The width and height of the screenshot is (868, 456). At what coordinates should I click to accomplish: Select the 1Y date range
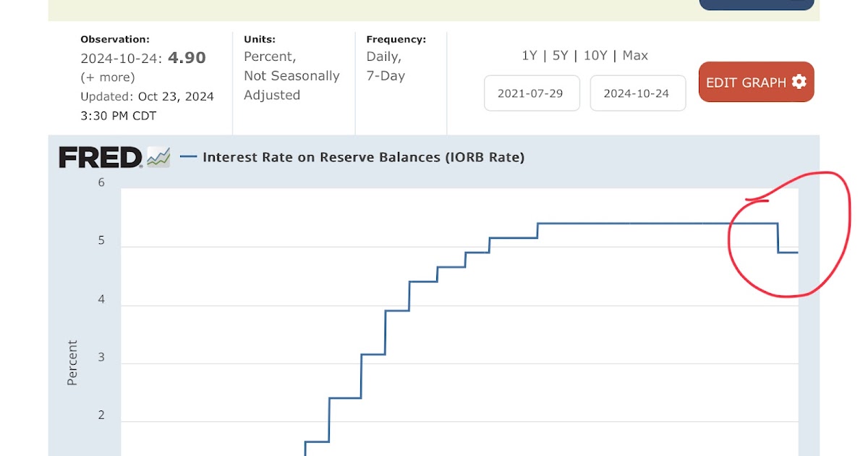point(529,56)
